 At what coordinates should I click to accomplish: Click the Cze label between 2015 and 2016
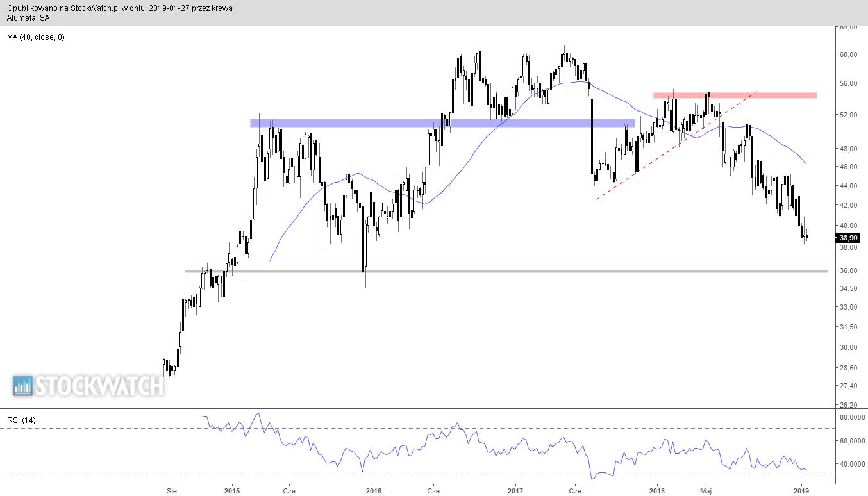click(x=288, y=491)
